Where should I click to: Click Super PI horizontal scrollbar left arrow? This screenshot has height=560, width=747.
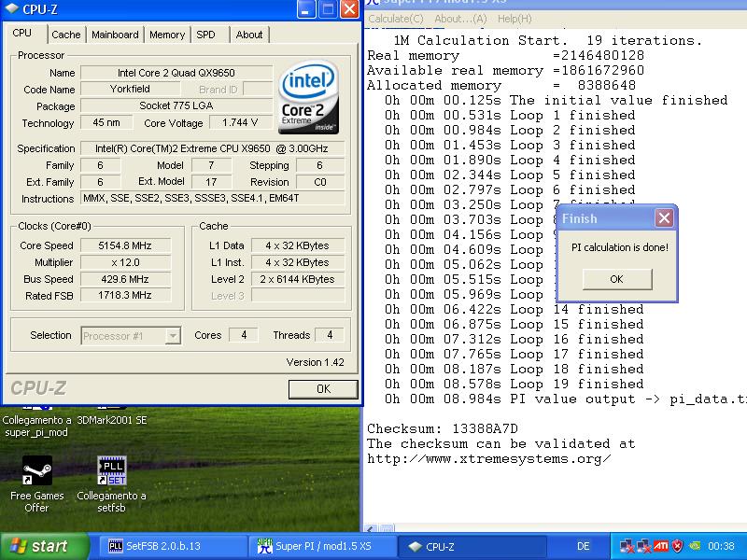pyautogui.click(x=371, y=528)
